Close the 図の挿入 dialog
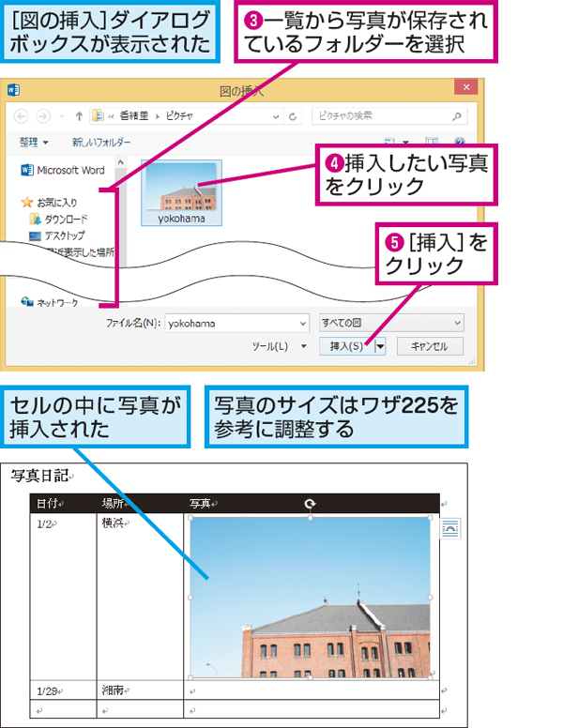Image resolution: width=563 pixels, height=728 pixels. (x=466, y=87)
